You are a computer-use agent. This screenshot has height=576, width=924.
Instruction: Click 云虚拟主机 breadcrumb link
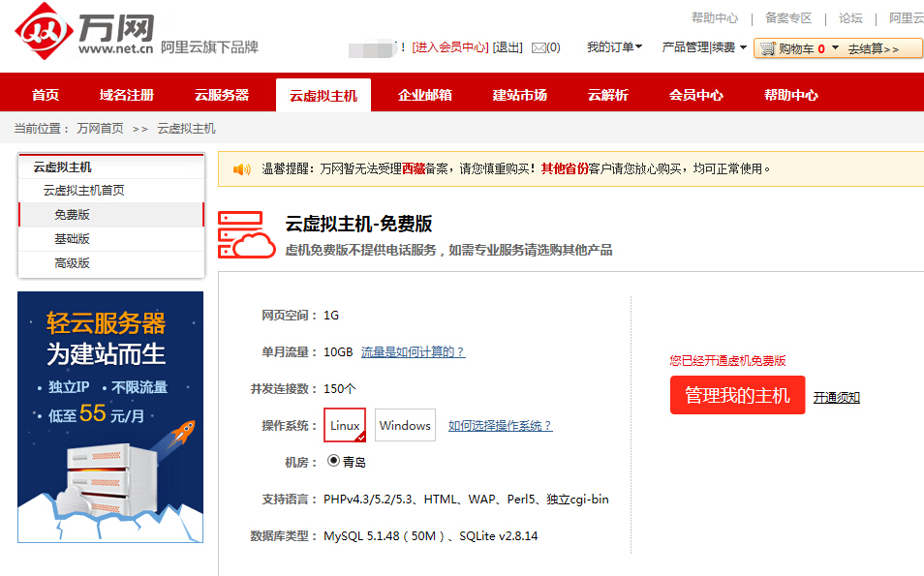click(186, 129)
